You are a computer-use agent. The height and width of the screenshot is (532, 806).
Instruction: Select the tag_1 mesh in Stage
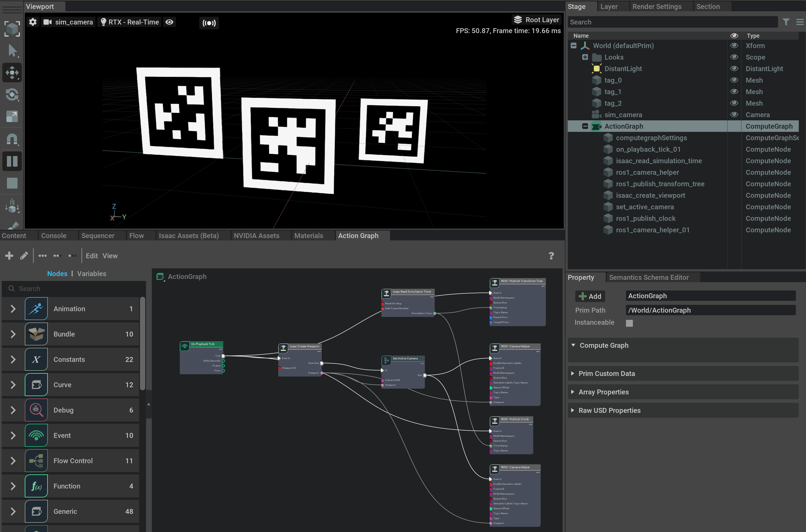tap(613, 92)
